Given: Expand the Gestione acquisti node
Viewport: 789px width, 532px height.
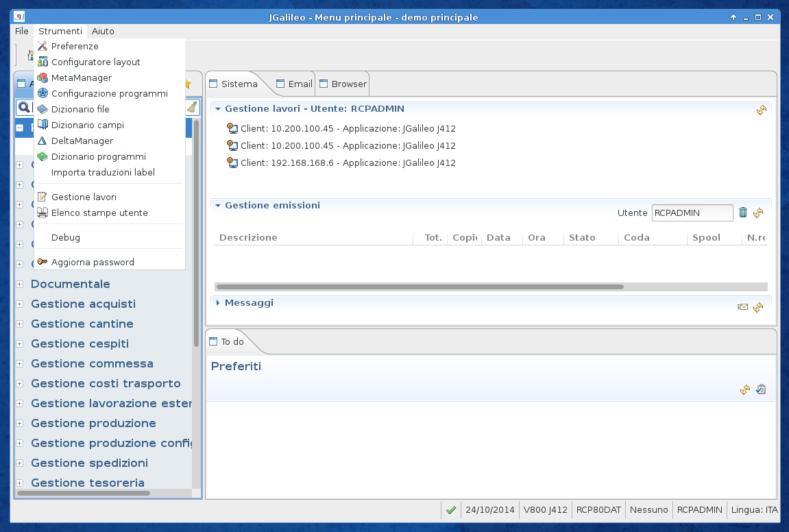Looking at the screenshot, I should pos(20,304).
